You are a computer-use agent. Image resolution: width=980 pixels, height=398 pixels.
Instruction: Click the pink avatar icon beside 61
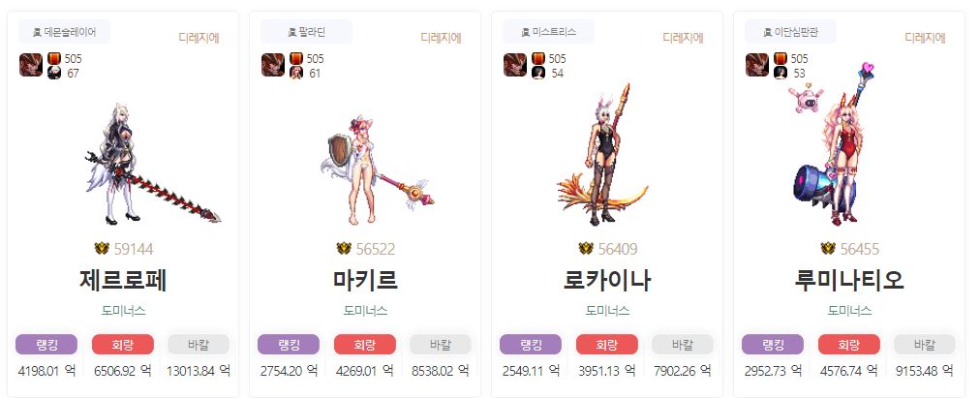click(x=296, y=73)
